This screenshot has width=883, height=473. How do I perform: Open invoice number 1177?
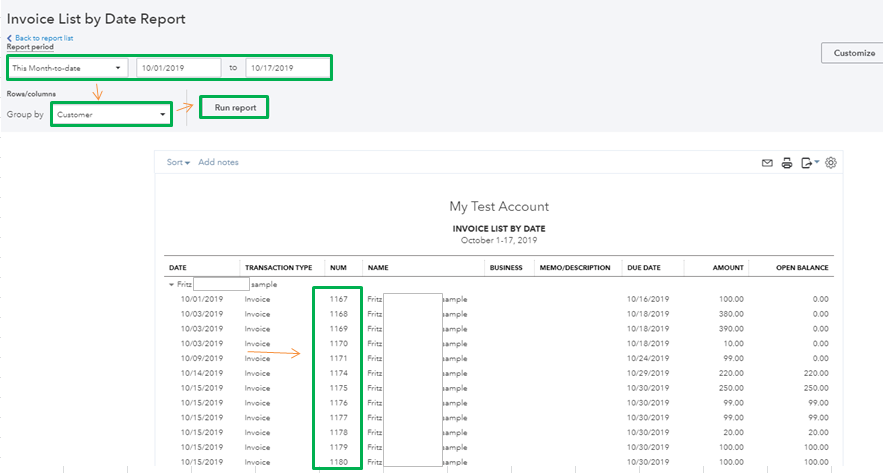[x=338, y=418]
